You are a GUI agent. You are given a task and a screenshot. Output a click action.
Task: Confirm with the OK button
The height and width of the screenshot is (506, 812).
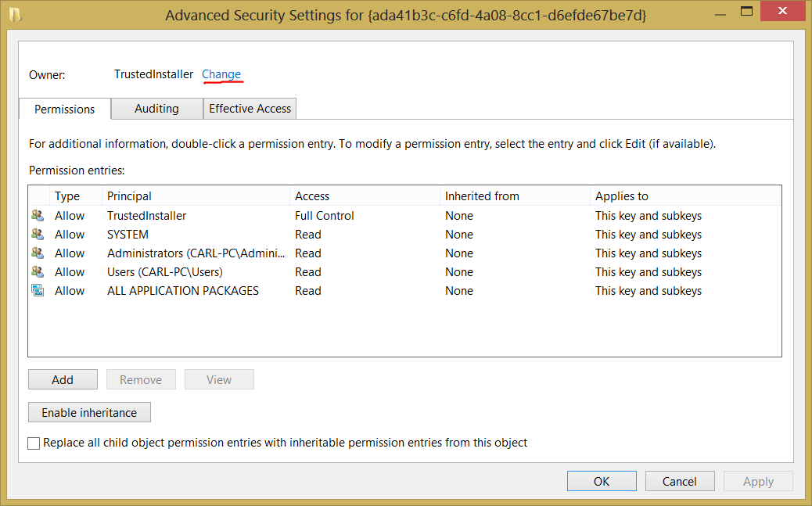602,481
